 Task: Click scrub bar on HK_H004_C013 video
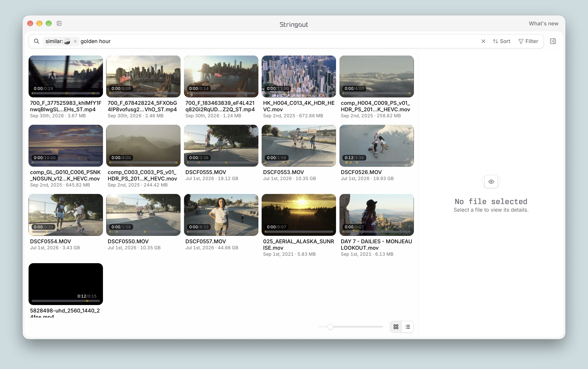(299, 94)
